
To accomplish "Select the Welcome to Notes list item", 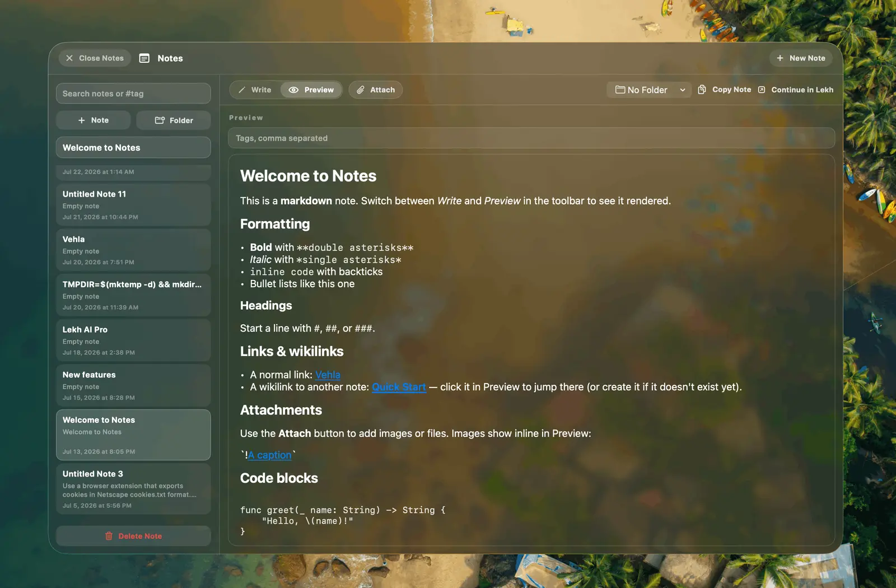I will tap(133, 435).
